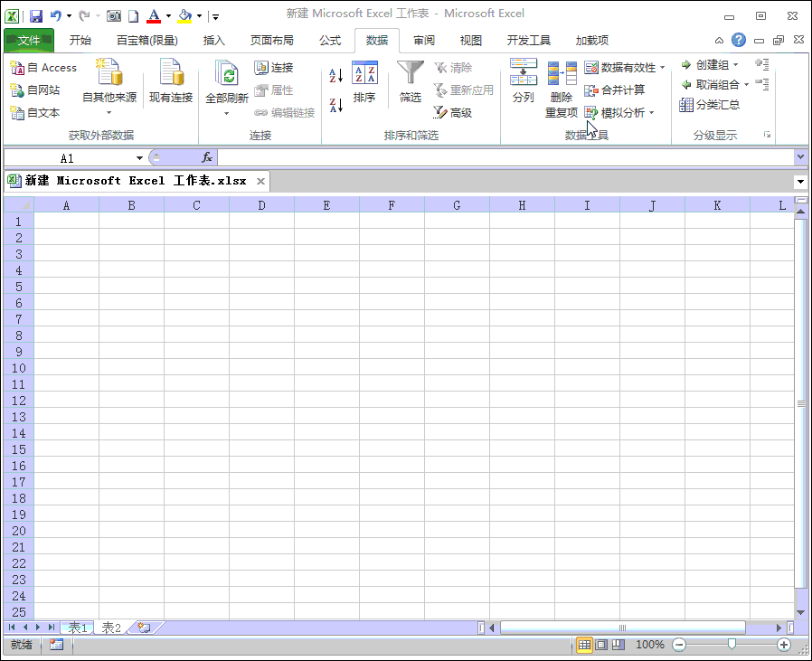Import data from web (自网站)

click(35, 90)
